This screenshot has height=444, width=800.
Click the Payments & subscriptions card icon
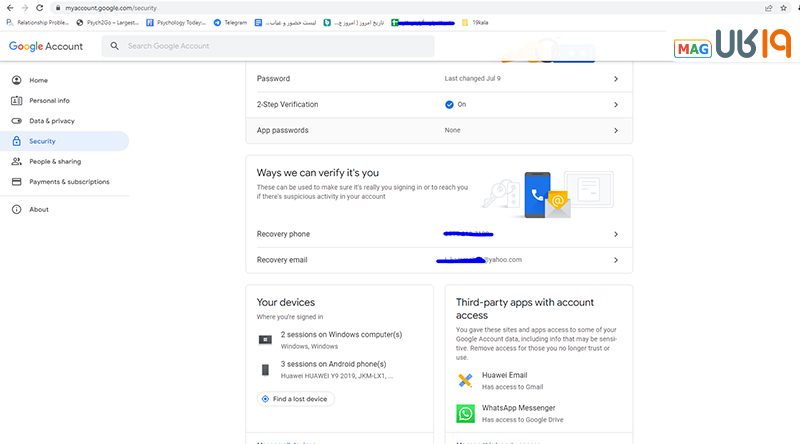(x=17, y=182)
